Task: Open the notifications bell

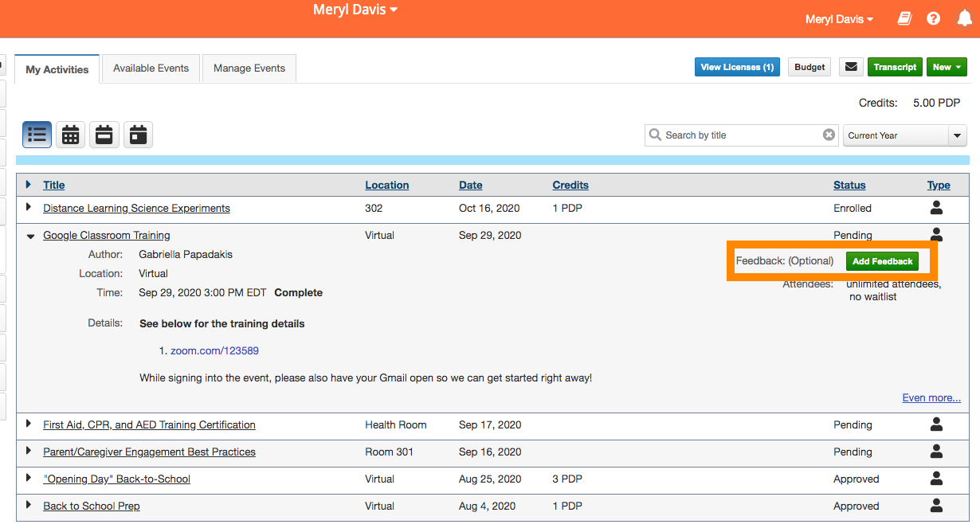Action: (964, 18)
